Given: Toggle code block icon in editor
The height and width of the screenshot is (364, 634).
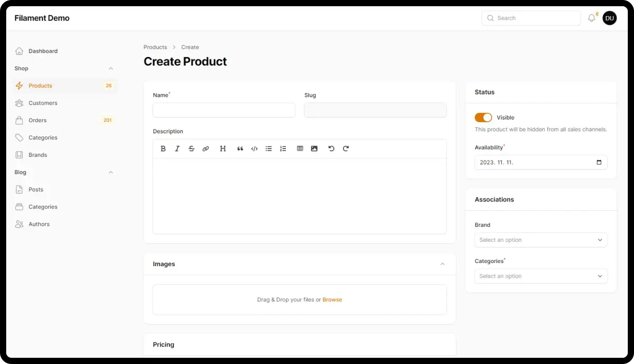Looking at the screenshot, I should coord(254,149).
